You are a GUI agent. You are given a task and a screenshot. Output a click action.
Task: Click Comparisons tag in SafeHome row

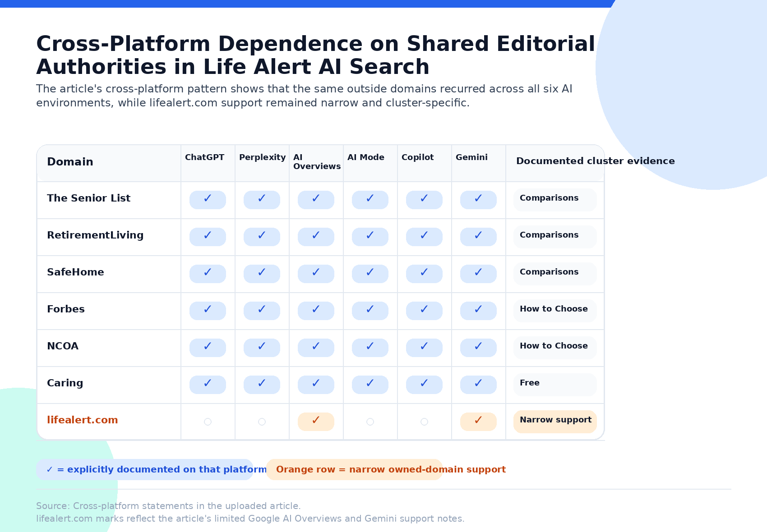555,274
